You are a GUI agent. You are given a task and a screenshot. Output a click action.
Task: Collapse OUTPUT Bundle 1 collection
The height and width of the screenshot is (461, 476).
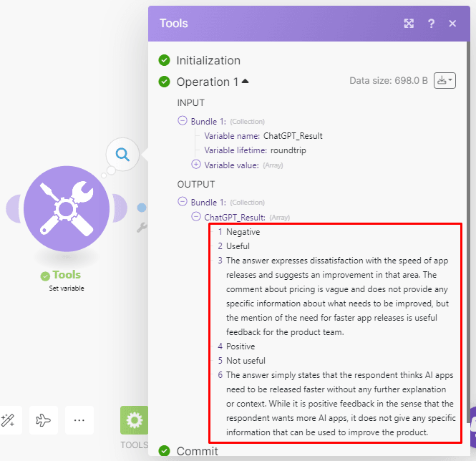pyautogui.click(x=183, y=202)
